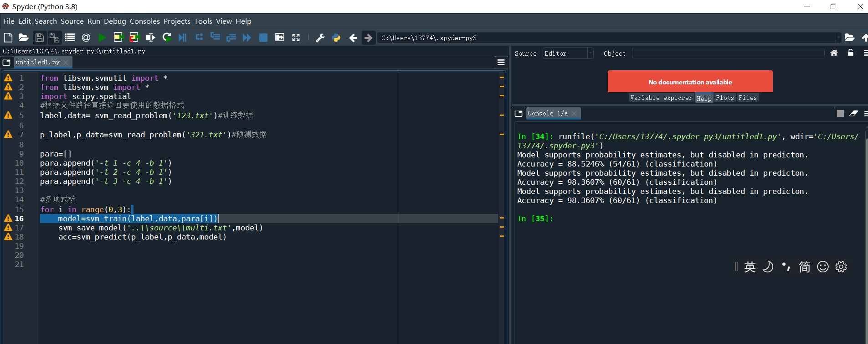This screenshot has height=344, width=868.
Task: Close Console 1/A tab
Action: point(574,114)
